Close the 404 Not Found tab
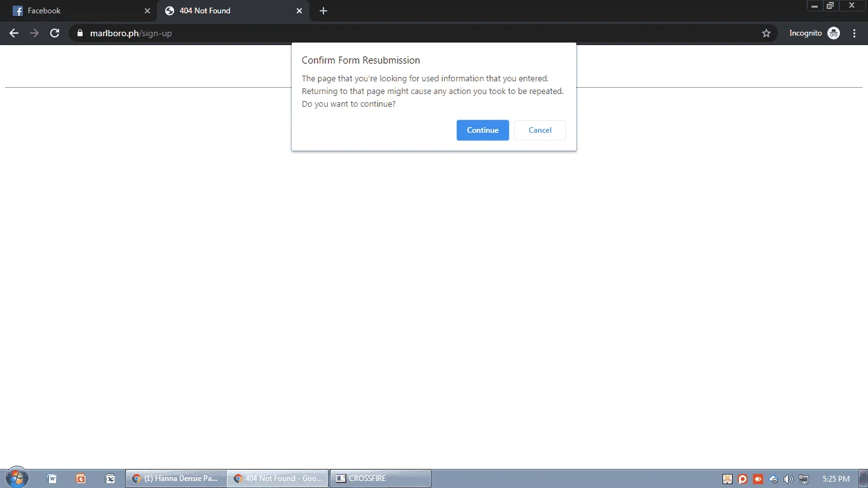This screenshot has width=868, height=488. (299, 11)
